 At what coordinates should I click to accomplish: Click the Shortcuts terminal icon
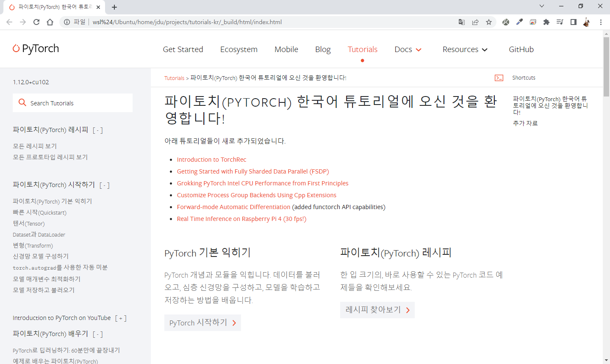pos(499,78)
